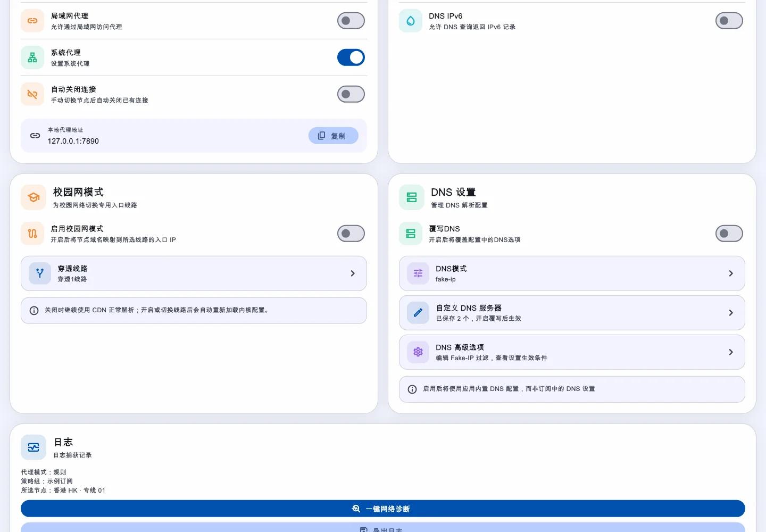Open the DNS 高级选项 chevron

731,352
